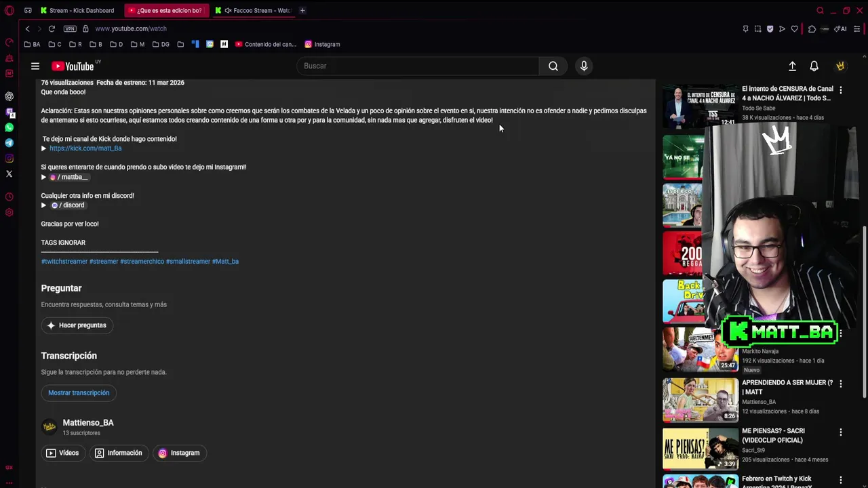Viewport: 868px width, 488px height.
Task: Click the channel Instagram button
Action: 179,453
